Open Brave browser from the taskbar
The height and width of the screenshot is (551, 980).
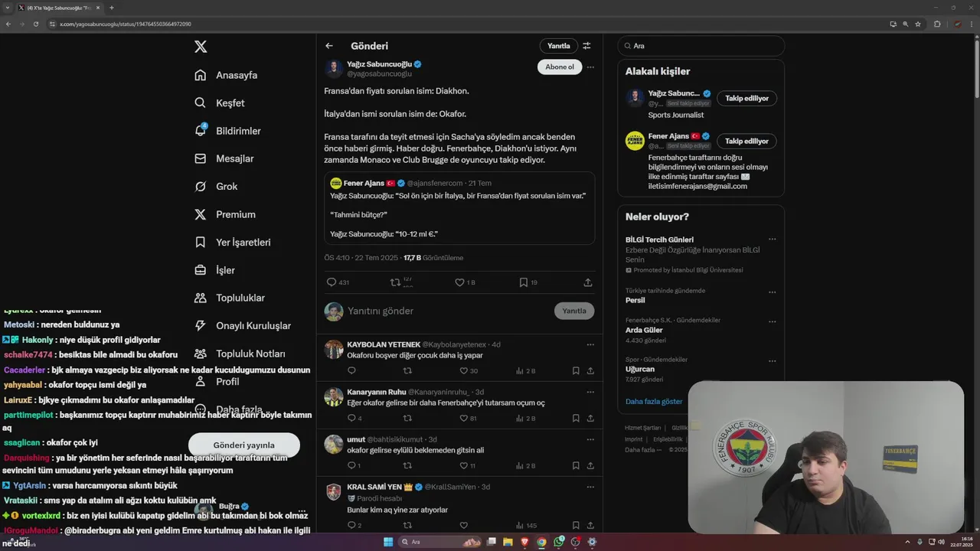tap(524, 542)
